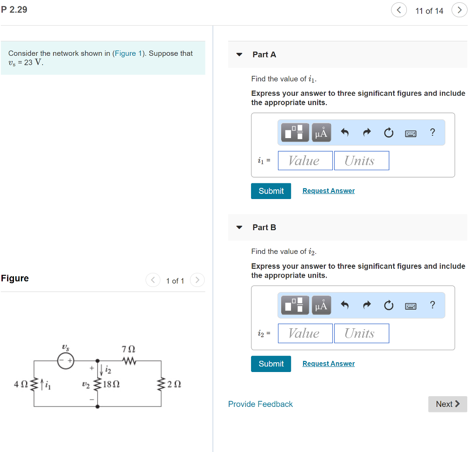The width and height of the screenshot is (476, 452).
Task: Click the Value field for i1
Action: point(305,160)
